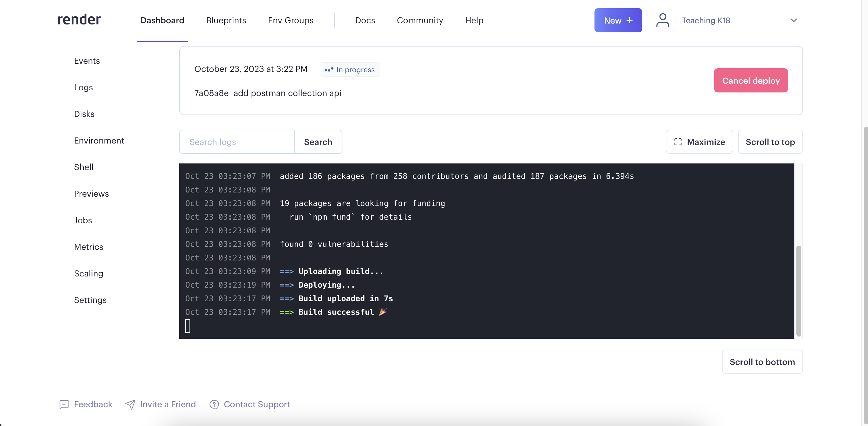Open the Environment sidebar item
Image resolution: width=868 pixels, height=426 pixels.
click(99, 140)
